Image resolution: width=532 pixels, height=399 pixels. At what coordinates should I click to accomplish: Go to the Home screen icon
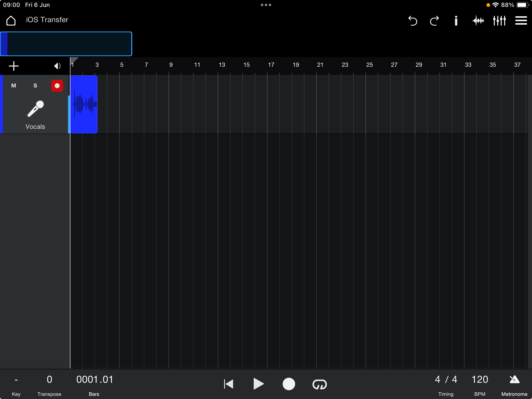(11, 20)
